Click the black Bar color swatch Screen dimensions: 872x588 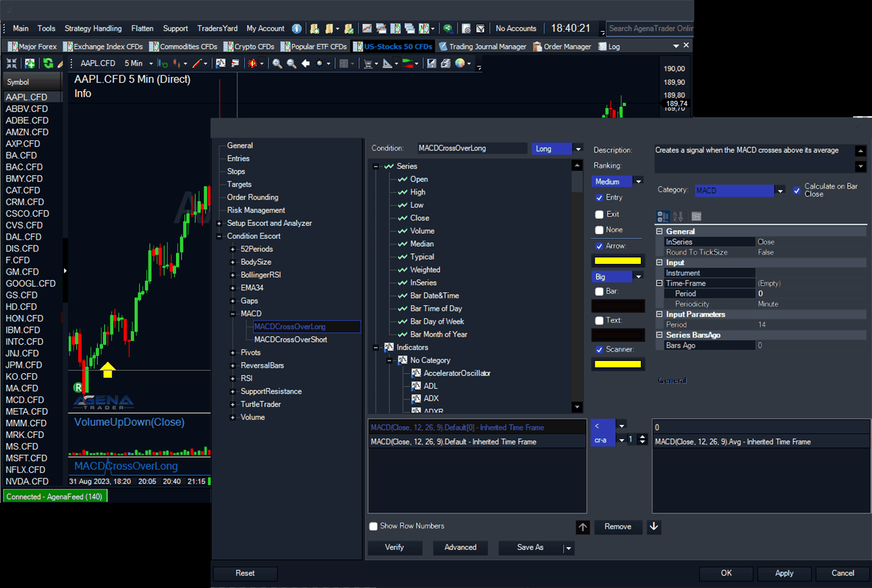coord(618,306)
